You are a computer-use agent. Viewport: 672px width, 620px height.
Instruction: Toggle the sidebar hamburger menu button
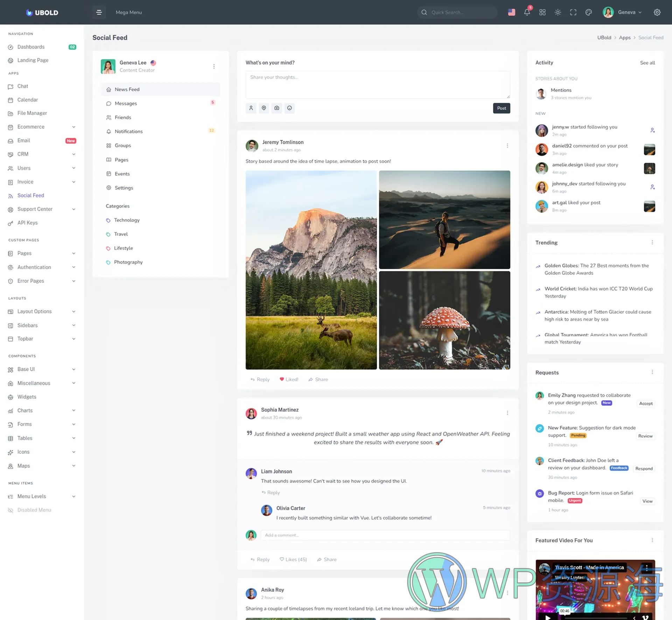tap(99, 12)
